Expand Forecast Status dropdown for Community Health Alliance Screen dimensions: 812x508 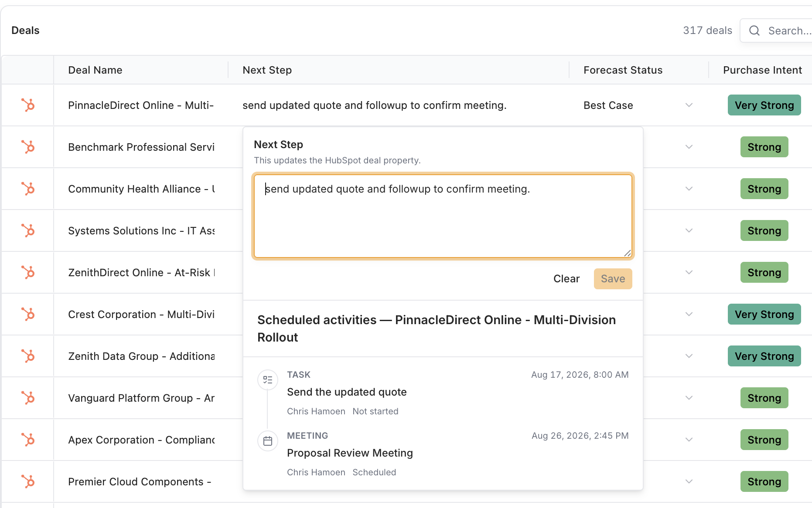click(689, 189)
